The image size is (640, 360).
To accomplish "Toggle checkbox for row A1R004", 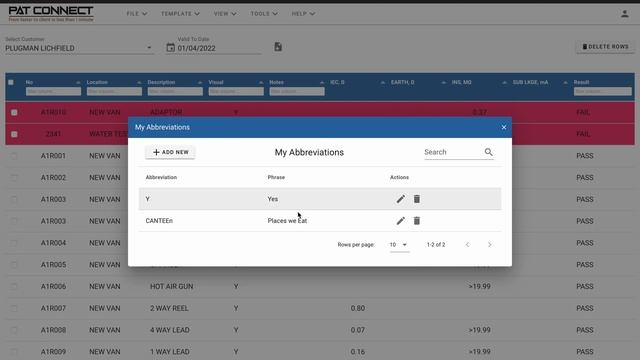I will (14, 243).
